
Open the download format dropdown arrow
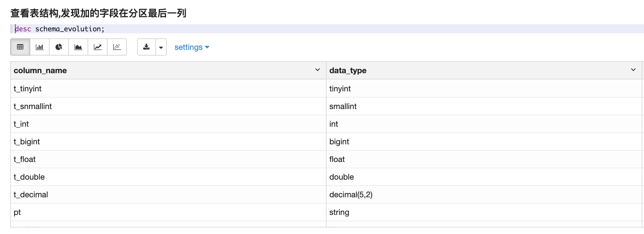[x=161, y=47]
